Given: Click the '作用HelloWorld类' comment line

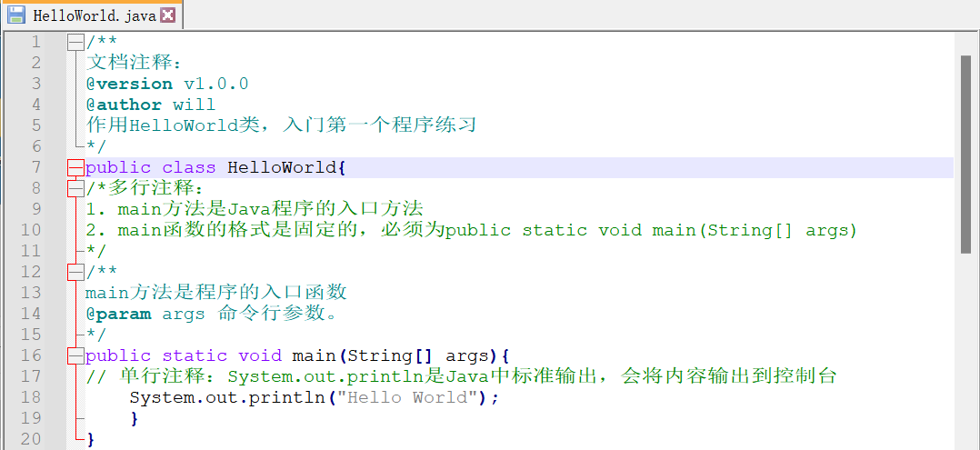Looking at the screenshot, I should (x=281, y=125).
